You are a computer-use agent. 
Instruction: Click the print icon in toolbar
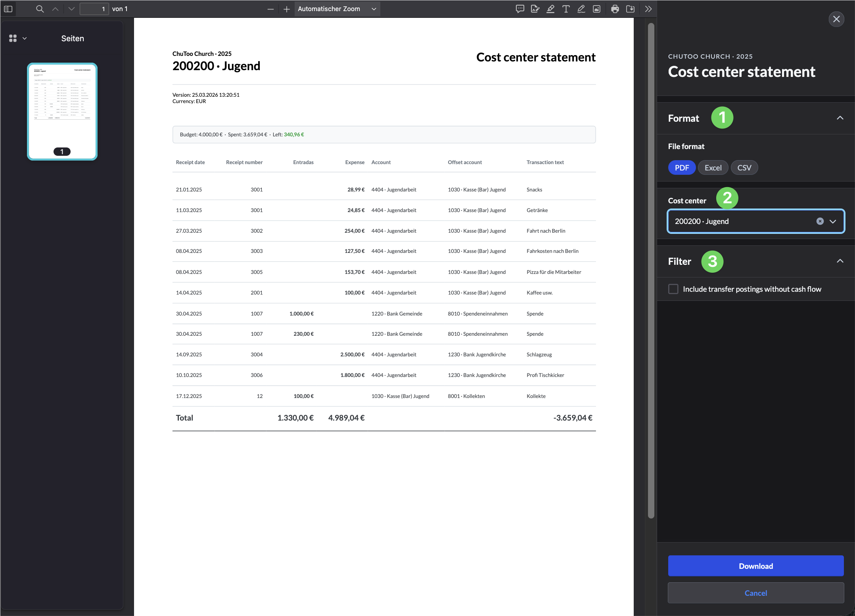click(615, 9)
